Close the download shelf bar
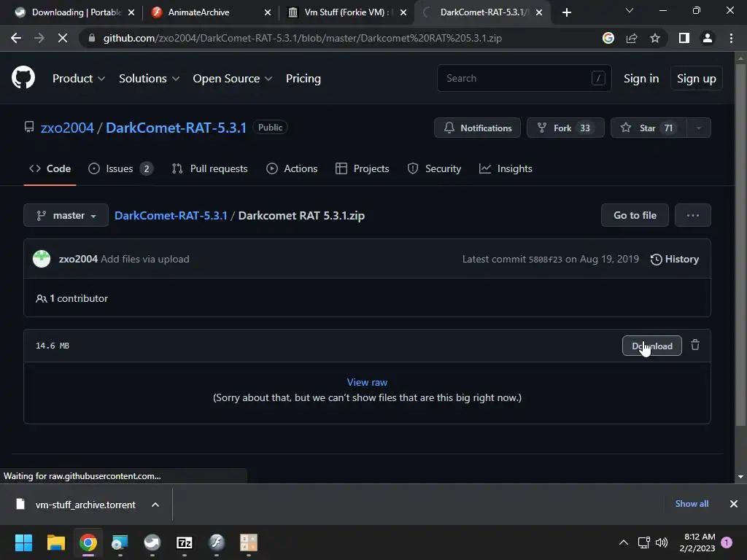This screenshot has height=560, width=747. (x=734, y=504)
